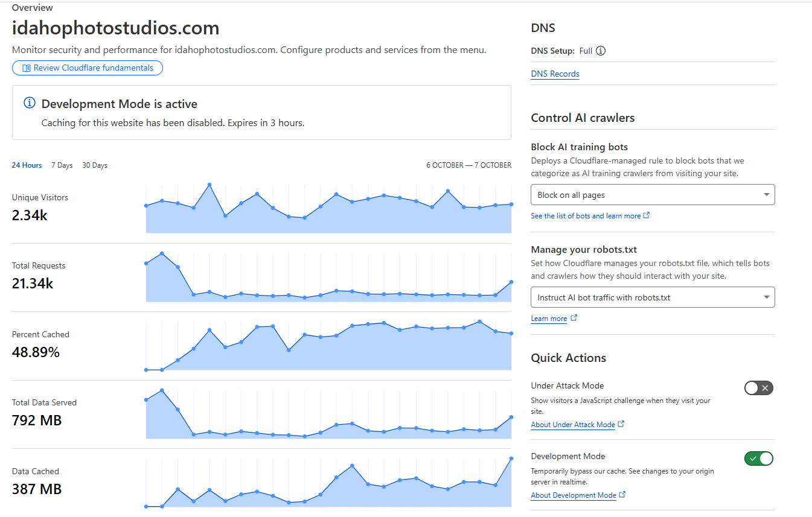Open the DNS Records link

coord(555,74)
